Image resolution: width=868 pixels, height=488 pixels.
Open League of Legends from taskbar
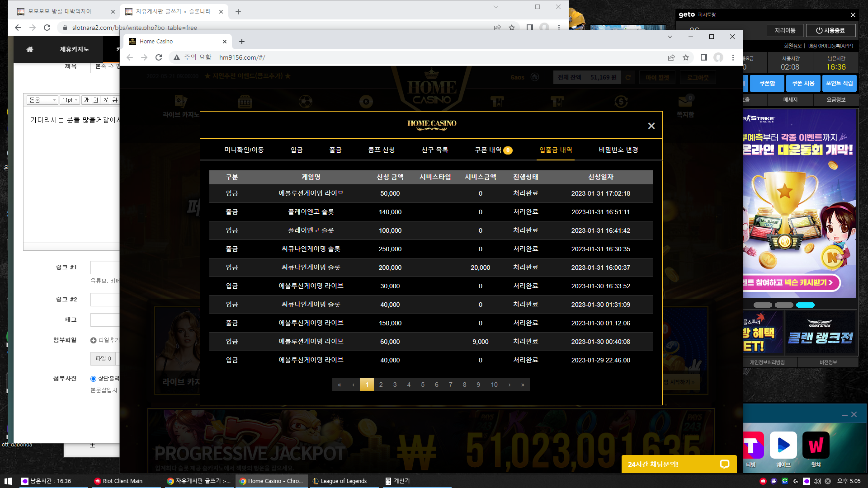pos(343,481)
